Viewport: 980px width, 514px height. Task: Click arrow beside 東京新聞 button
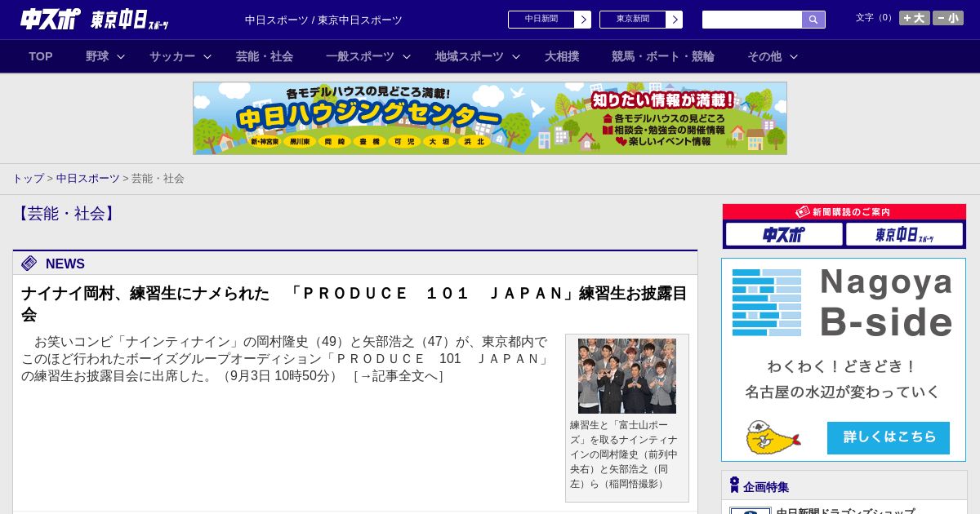coord(675,20)
